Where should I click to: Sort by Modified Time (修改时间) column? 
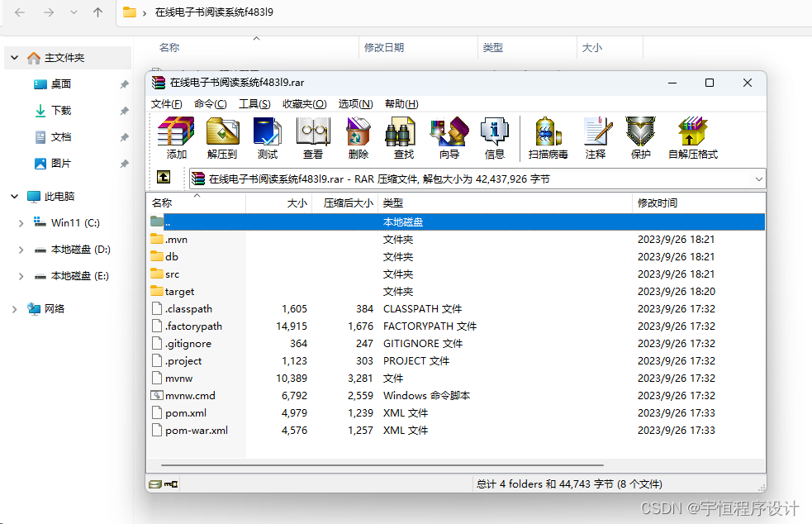click(699, 202)
